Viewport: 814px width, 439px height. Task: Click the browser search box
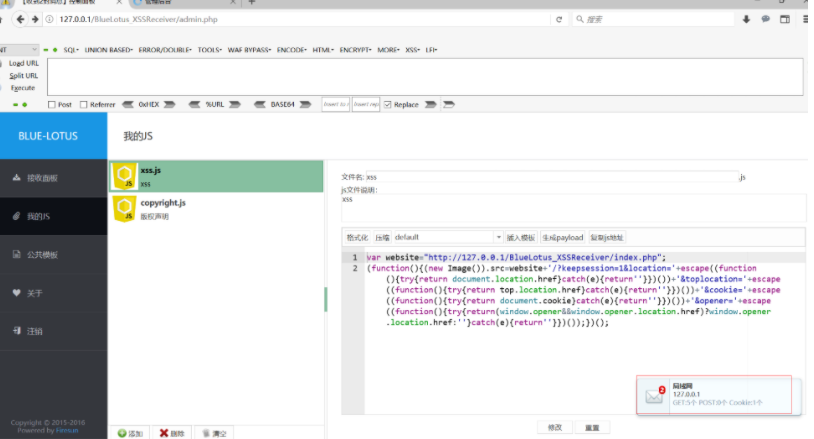(654, 19)
